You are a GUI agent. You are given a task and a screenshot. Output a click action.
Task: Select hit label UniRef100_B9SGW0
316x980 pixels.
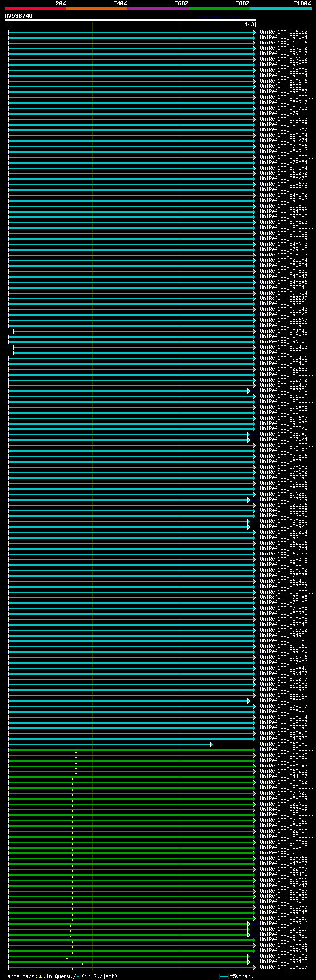(283, 396)
